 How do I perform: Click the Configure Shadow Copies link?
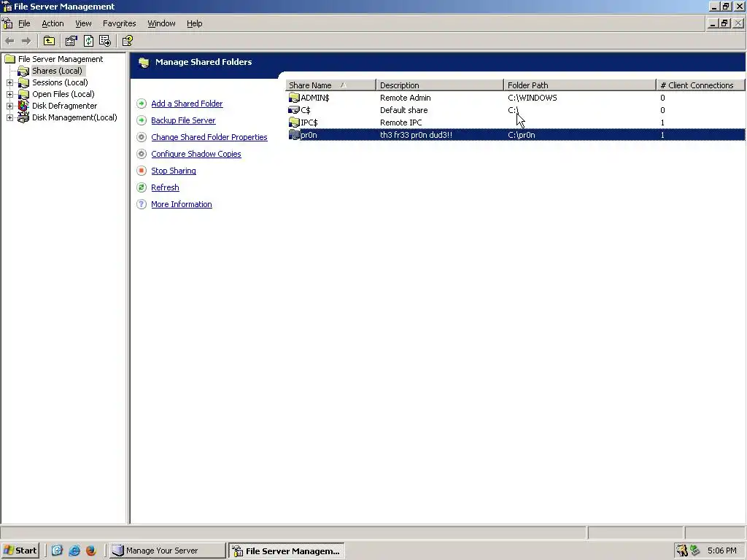[196, 154]
